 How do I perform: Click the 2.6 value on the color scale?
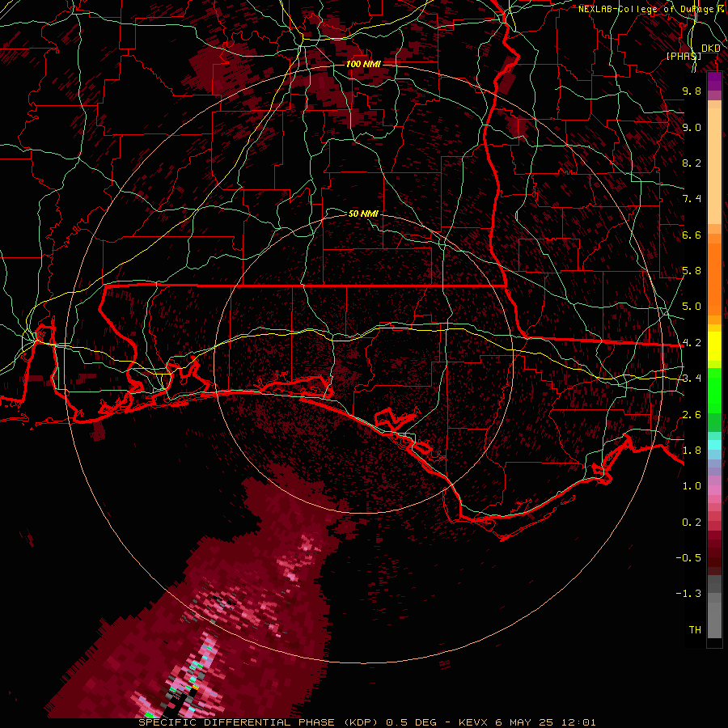click(x=692, y=415)
